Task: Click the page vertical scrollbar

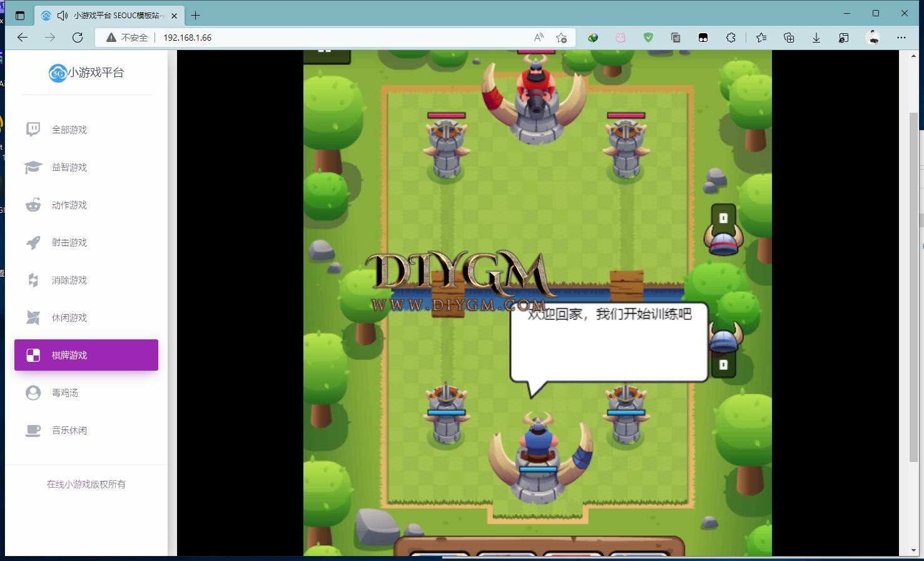Action: pos(913,288)
